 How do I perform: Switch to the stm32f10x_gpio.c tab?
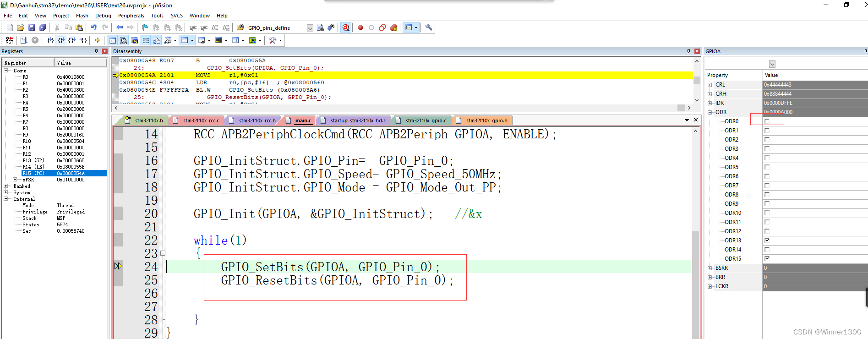pyautogui.click(x=421, y=120)
